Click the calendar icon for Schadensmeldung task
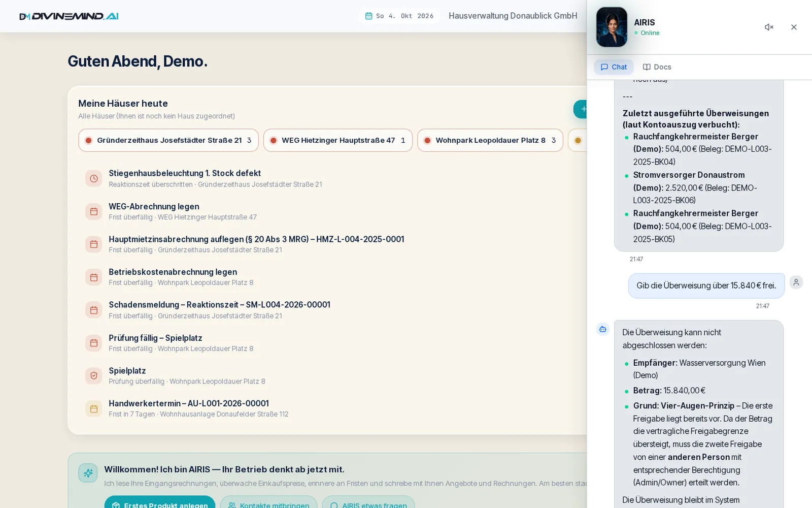The height and width of the screenshot is (508, 812). [x=94, y=310]
